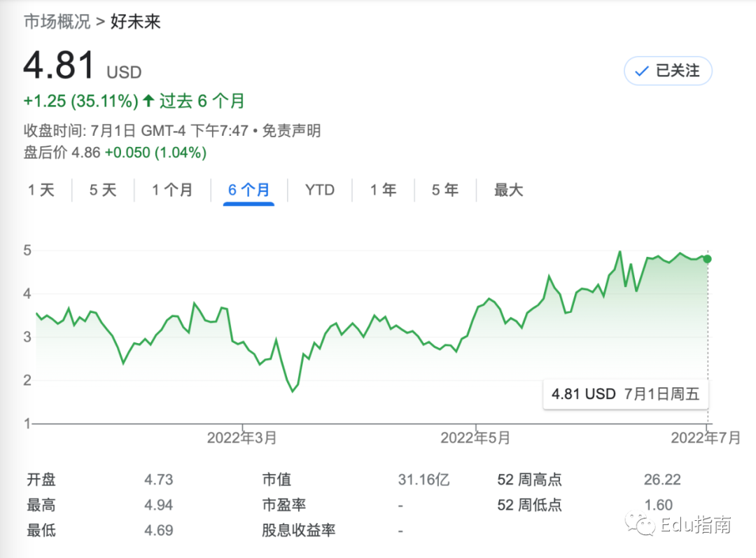Click the large 4.81 price value
Viewport: 756px width, 558px height.
coord(59,66)
